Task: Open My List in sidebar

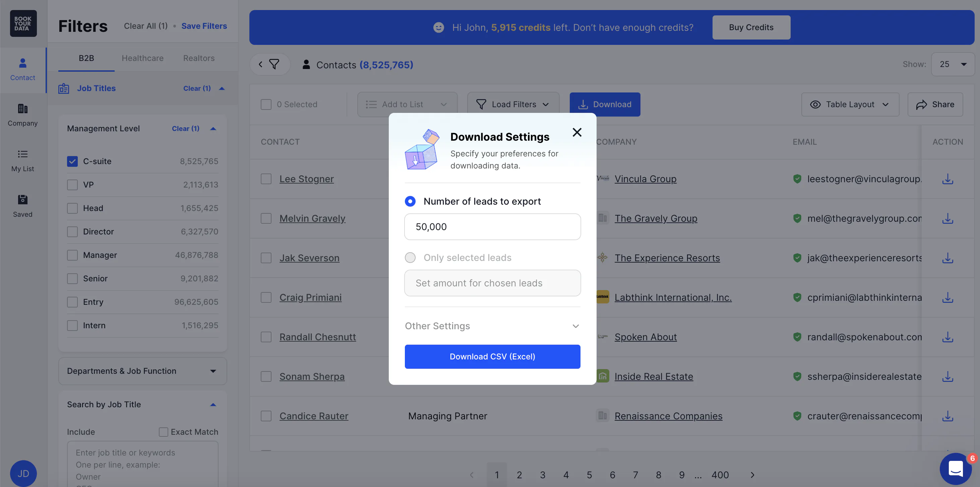Action: (23, 161)
